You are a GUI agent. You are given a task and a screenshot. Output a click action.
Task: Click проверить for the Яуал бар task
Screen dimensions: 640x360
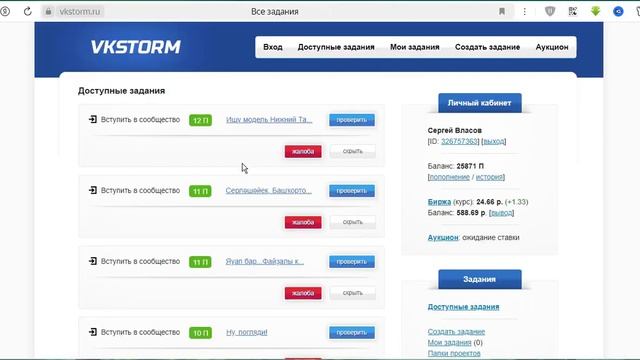352,262
